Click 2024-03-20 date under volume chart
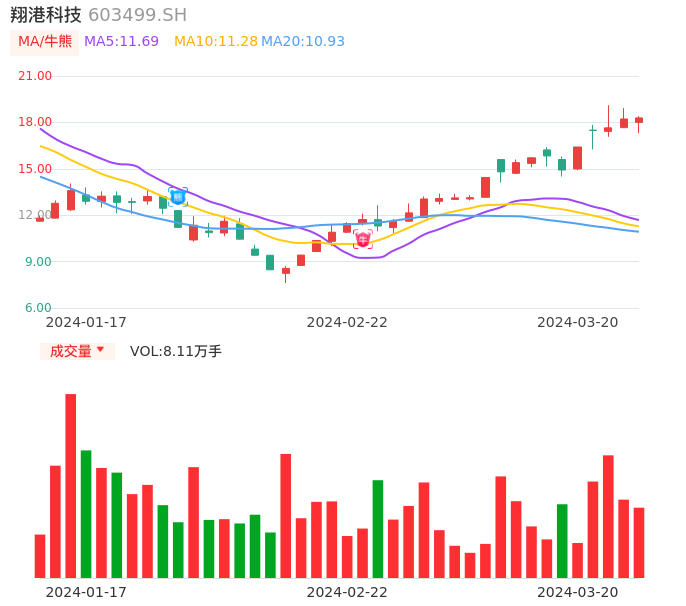The width and height of the screenshot is (686, 606). click(578, 592)
